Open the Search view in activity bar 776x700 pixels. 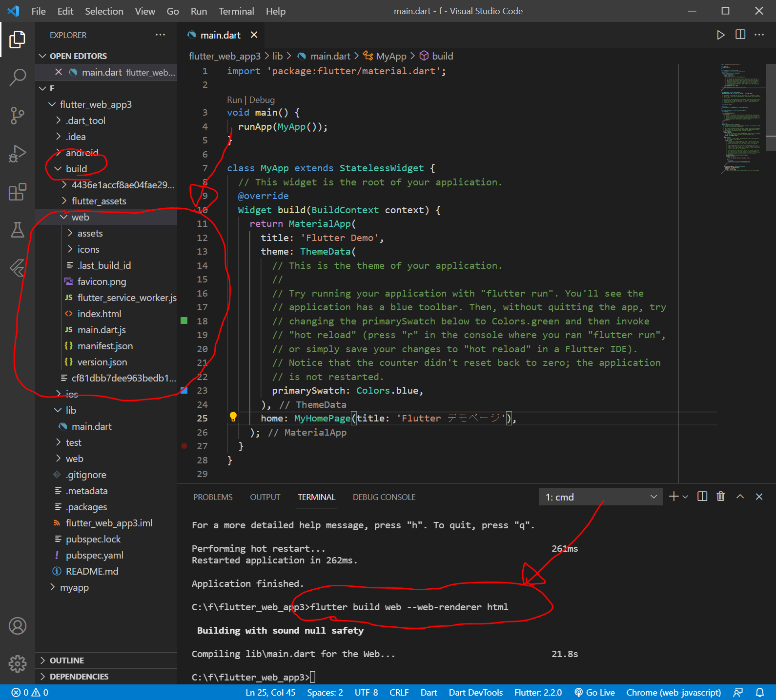click(18, 77)
